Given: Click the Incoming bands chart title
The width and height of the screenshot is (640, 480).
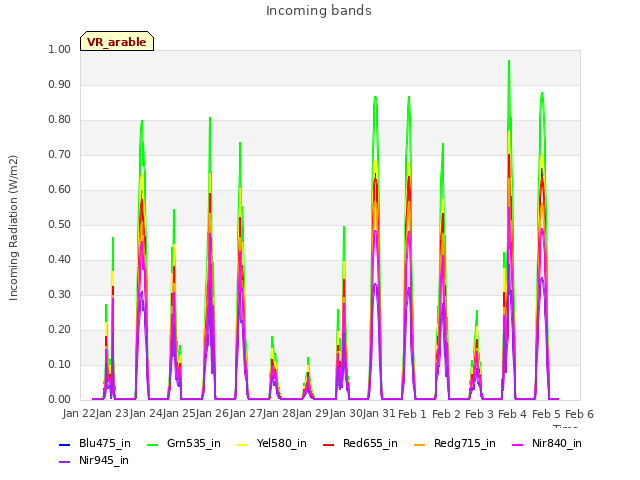Looking at the screenshot, I should pos(319,11).
